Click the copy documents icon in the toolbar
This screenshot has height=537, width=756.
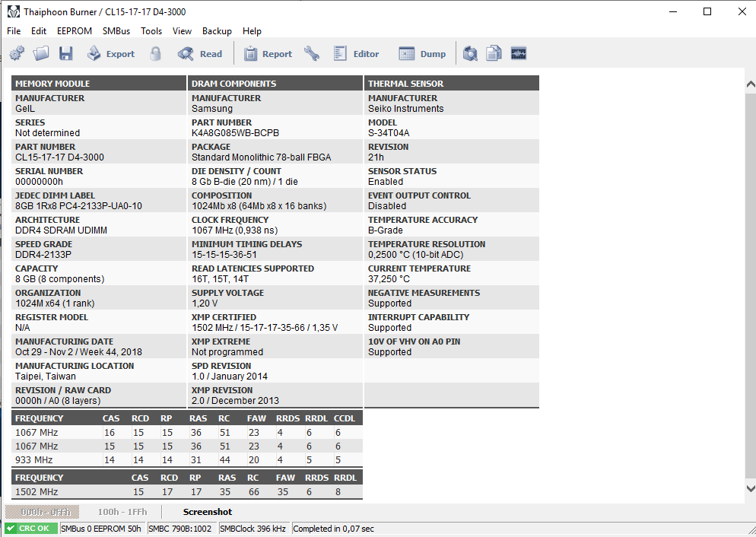click(x=494, y=53)
